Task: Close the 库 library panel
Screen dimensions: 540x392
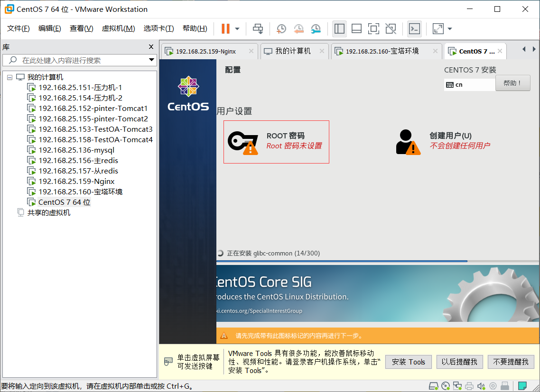Action: tap(151, 47)
